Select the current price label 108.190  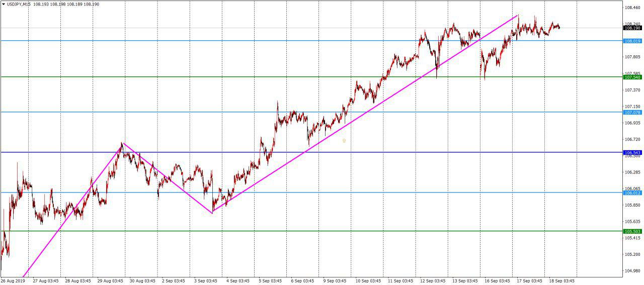[x=632, y=28]
